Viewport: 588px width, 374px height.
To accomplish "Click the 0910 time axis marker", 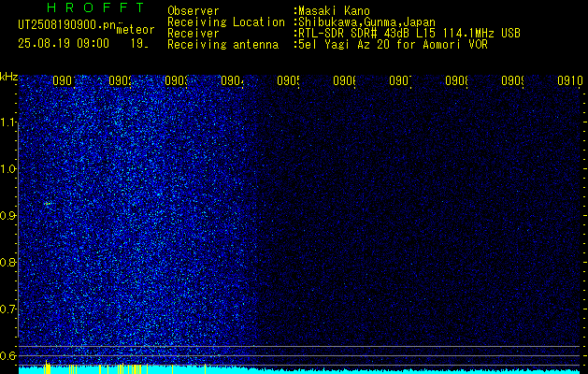I will tap(569, 80).
